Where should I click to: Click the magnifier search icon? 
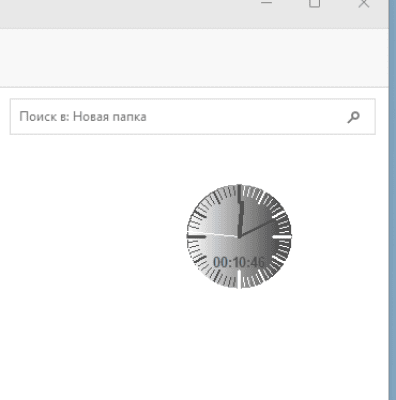(x=353, y=117)
